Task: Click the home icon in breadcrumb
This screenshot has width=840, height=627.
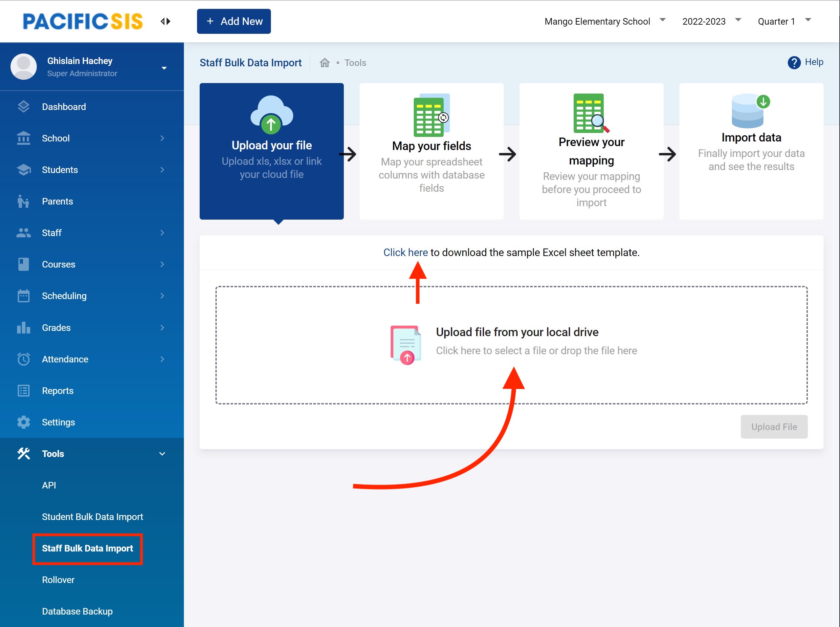Action: point(324,63)
